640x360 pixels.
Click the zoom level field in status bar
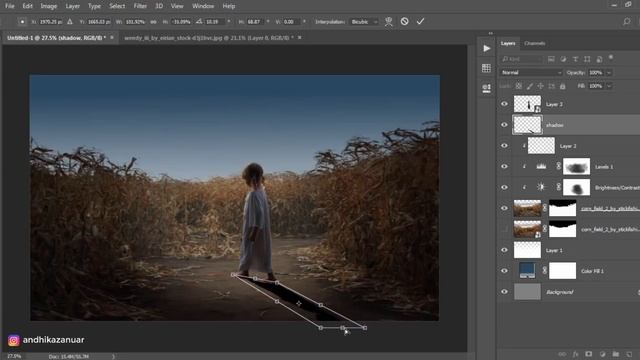14,356
